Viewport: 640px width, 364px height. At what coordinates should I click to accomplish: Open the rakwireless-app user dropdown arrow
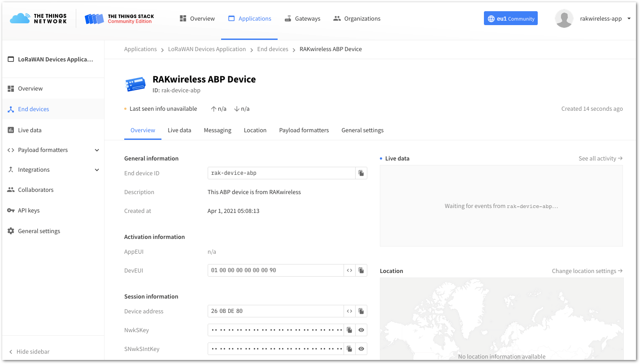click(629, 18)
